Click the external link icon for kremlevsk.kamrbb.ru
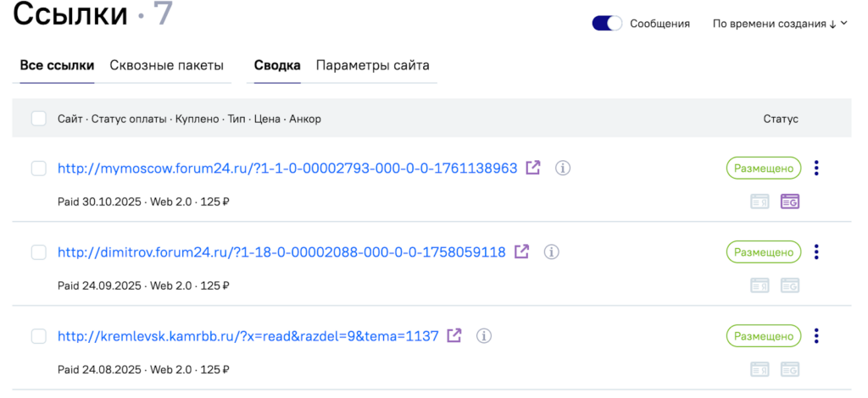The height and width of the screenshot is (398, 868). pos(454,335)
